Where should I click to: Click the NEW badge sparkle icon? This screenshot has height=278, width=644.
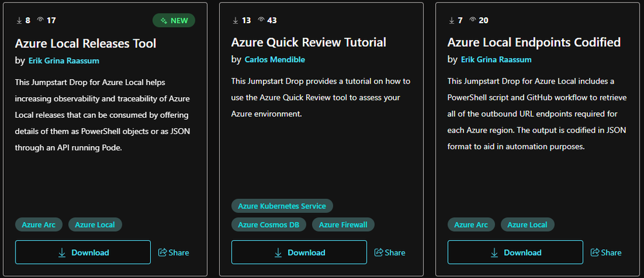pyautogui.click(x=164, y=20)
